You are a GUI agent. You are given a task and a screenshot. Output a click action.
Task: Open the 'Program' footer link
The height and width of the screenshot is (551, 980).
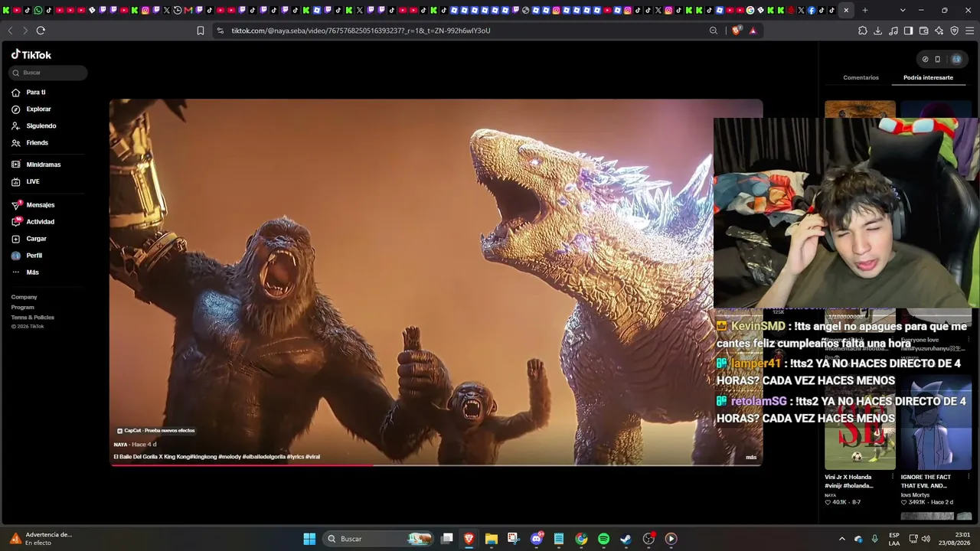(22, 307)
